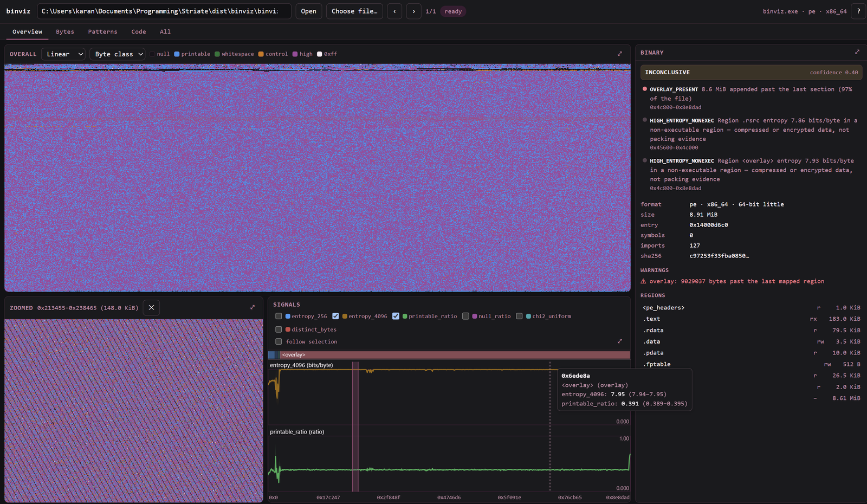Click the overlay warning triangle icon
Viewport: 867px width, 504px height.
coord(643,281)
